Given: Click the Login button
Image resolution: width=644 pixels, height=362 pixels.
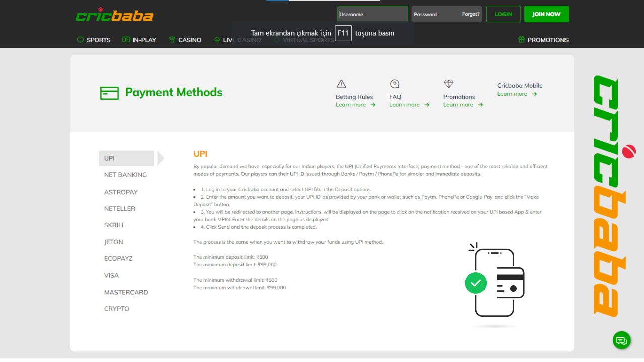Looking at the screenshot, I should 503,14.
